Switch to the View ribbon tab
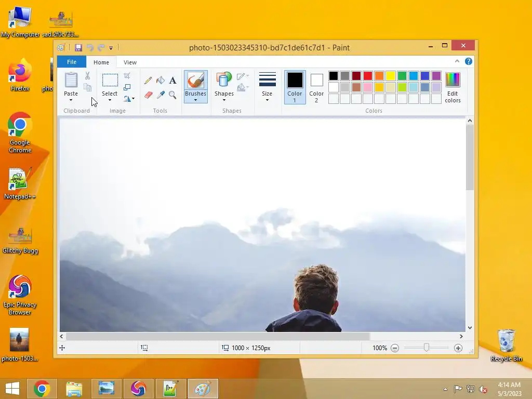The width and height of the screenshot is (532, 399). pos(130,62)
